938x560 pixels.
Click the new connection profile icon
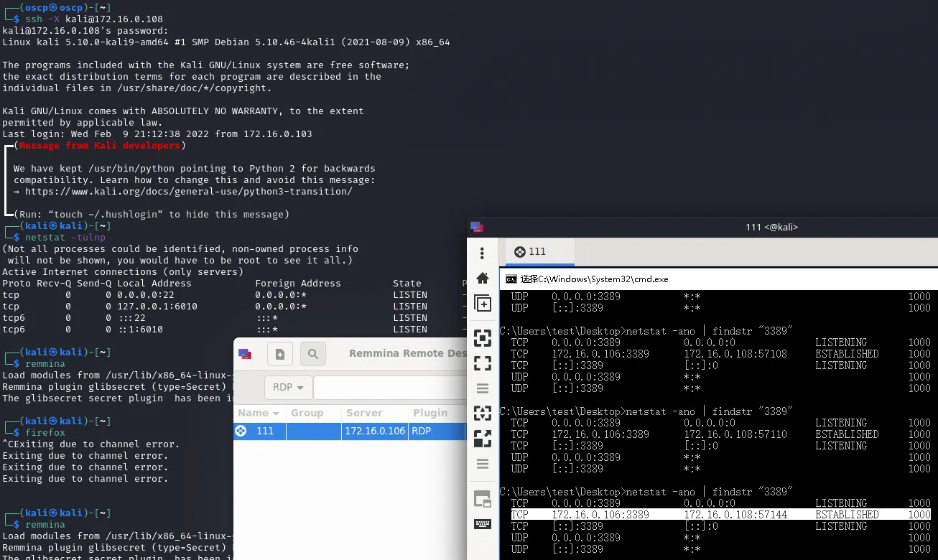click(x=280, y=354)
